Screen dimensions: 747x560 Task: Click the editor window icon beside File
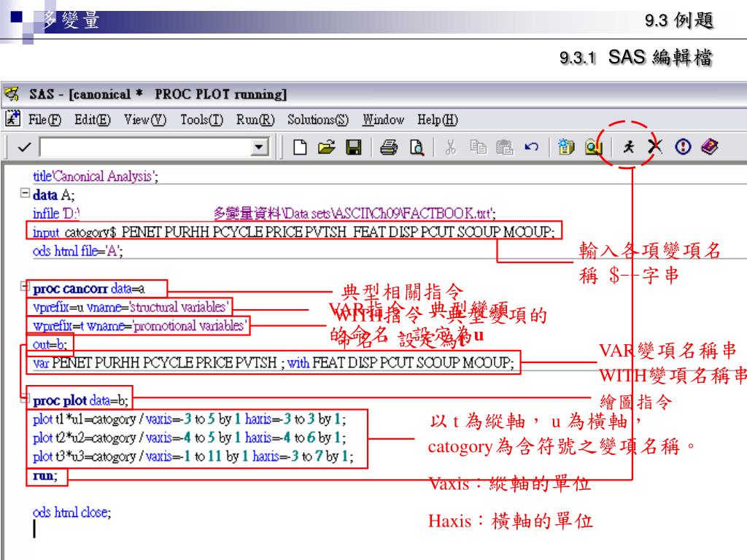click(13, 119)
